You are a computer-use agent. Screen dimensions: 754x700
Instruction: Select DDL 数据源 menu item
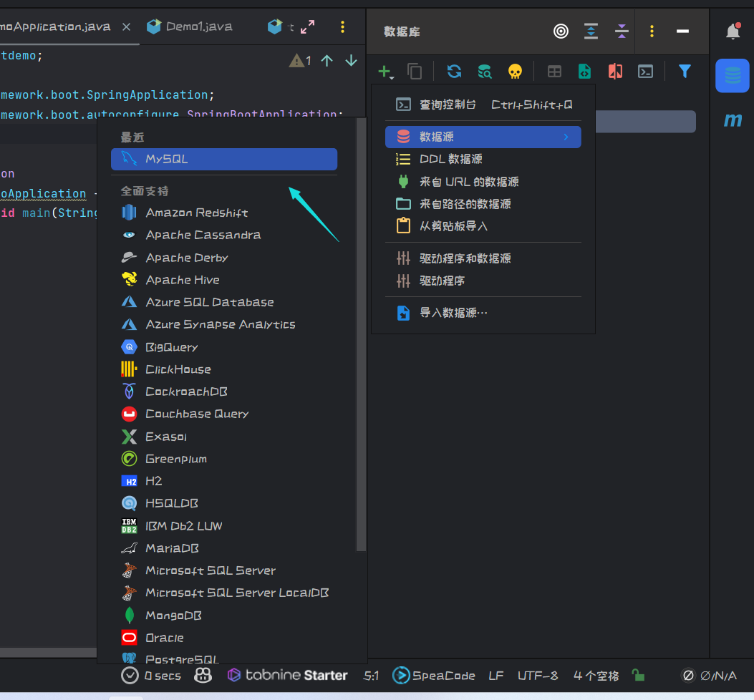[x=483, y=159]
